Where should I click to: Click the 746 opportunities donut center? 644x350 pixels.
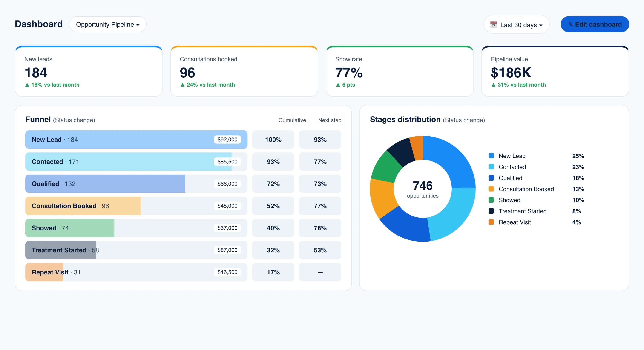coord(423,189)
